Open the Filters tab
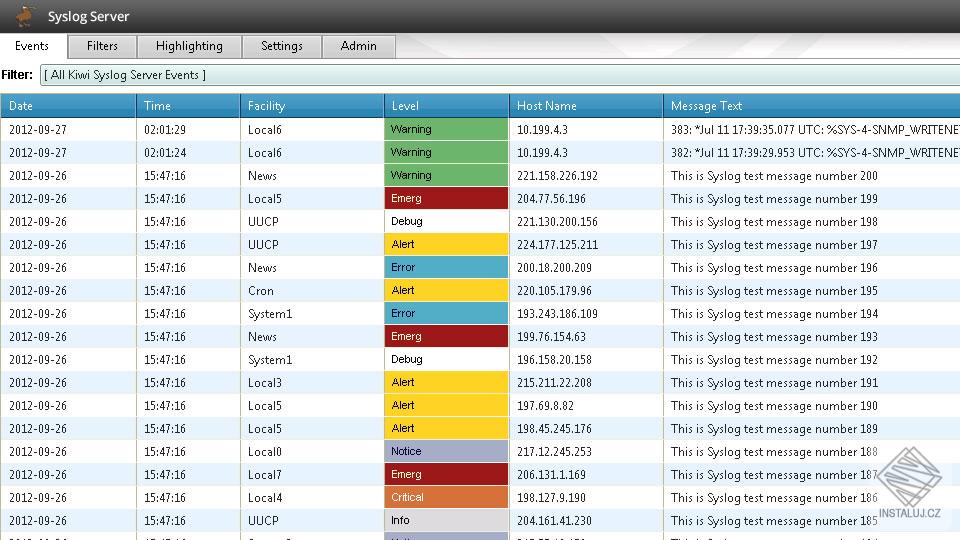 click(102, 46)
